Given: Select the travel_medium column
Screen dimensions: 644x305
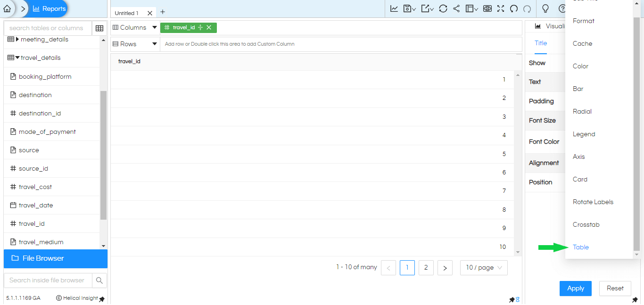Looking at the screenshot, I should 41,242.
